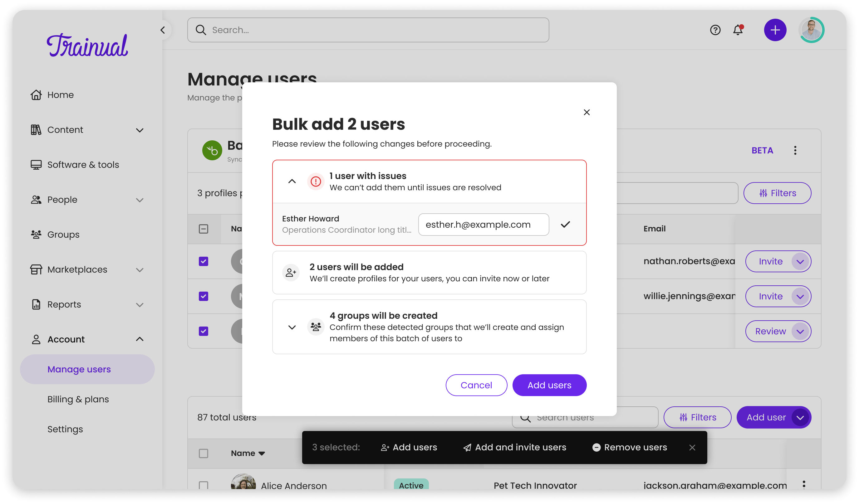Open the notifications bell
Viewport: 859px width, 504px height.
click(738, 30)
